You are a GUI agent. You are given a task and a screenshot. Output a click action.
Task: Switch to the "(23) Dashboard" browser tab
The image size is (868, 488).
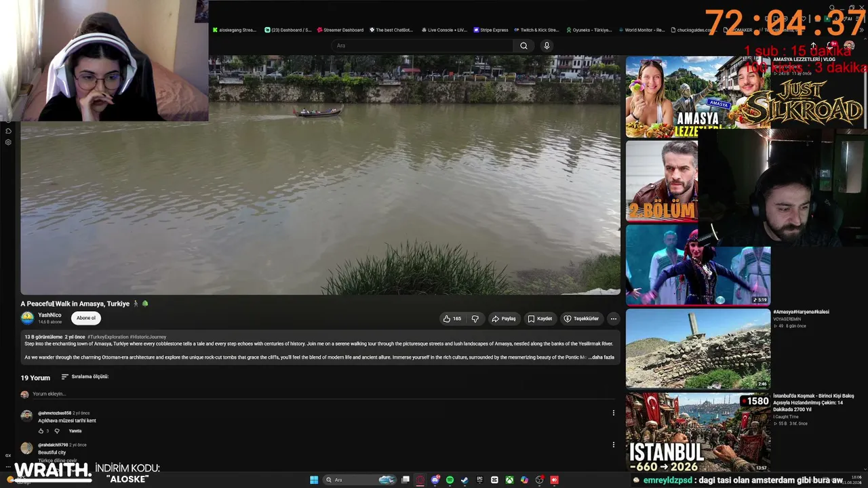click(288, 30)
